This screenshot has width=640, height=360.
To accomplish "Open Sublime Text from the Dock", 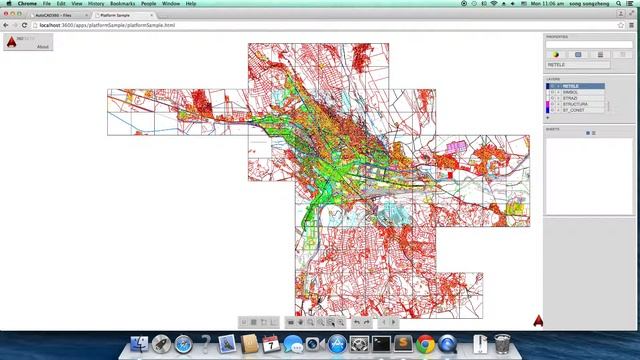I will (403, 344).
